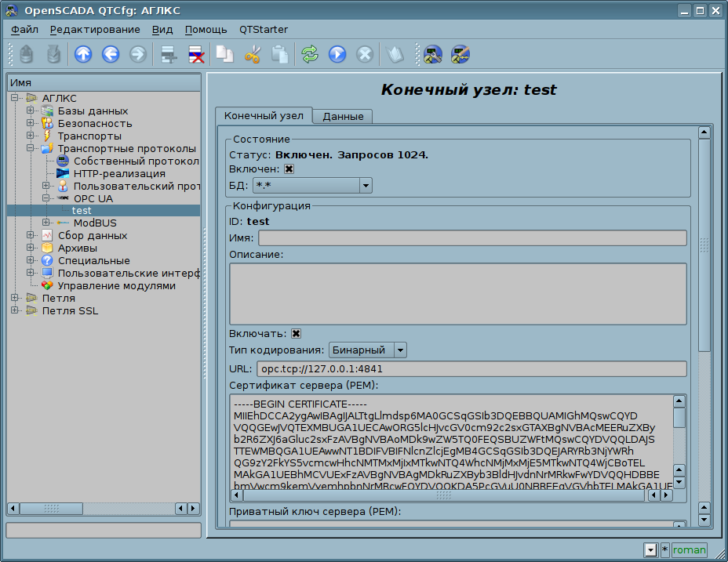Click the scissors Cut icon
Viewport: 728px width, 562px height.
(253, 54)
